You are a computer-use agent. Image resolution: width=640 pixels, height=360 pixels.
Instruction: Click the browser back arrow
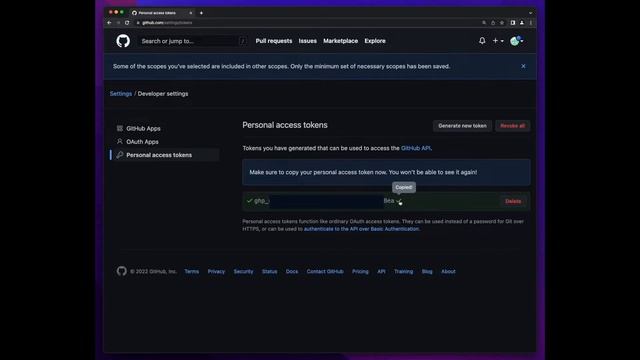click(x=109, y=23)
